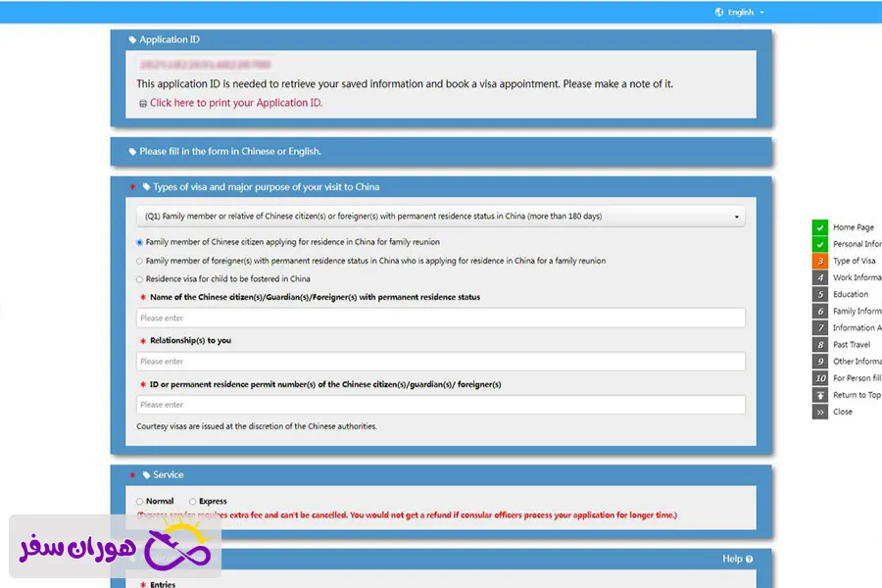Click the Return to Top arrow icon
Screen dimensions: 882x588
pos(820,395)
